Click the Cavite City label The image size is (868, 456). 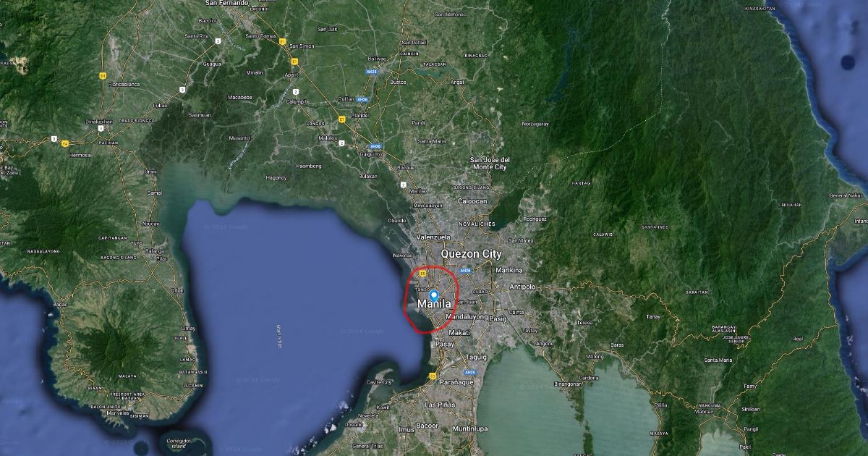coord(380,381)
